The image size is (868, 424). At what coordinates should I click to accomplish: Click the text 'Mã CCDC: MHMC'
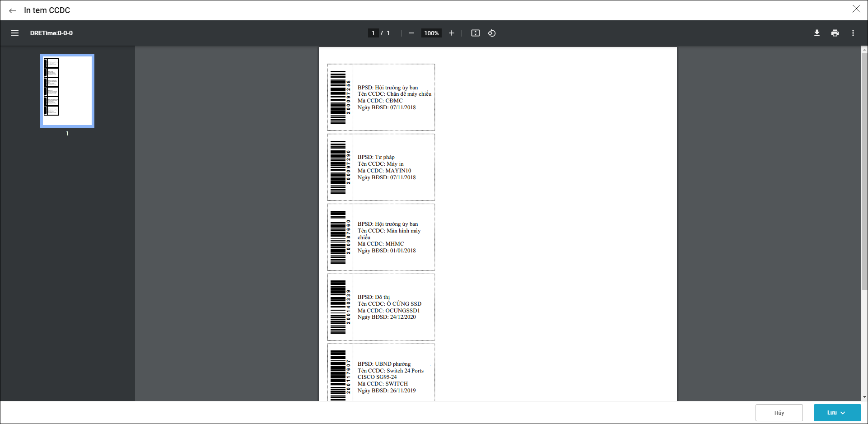coord(381,244)
